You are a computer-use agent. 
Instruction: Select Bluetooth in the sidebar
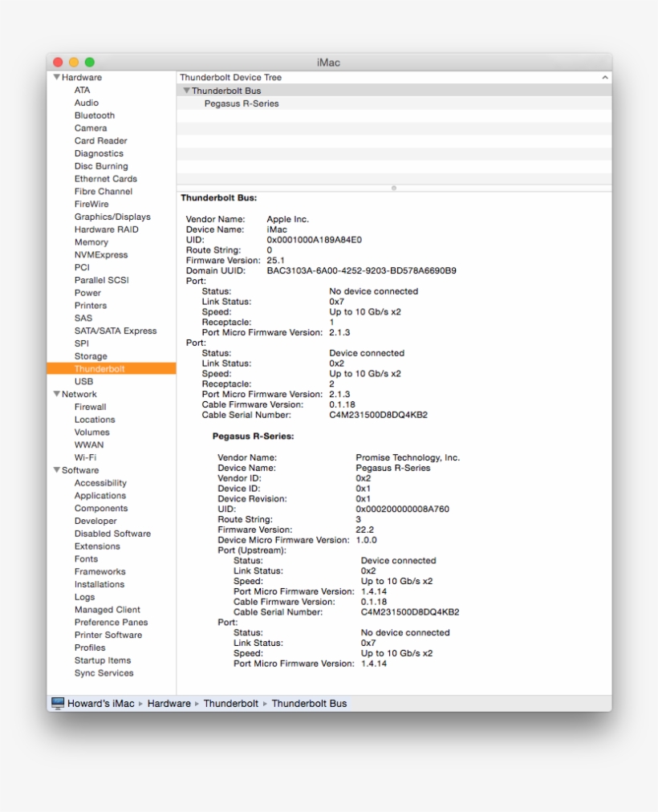point(95,115)
